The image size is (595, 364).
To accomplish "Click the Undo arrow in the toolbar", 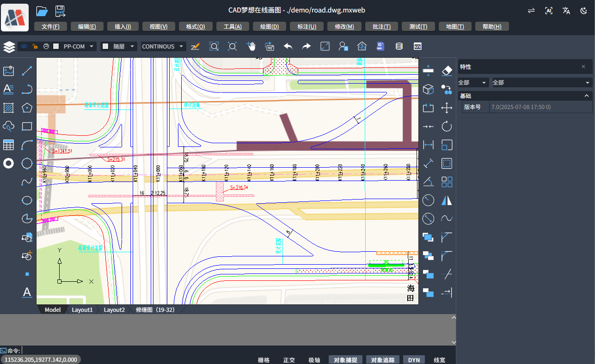I will (288, 46).
